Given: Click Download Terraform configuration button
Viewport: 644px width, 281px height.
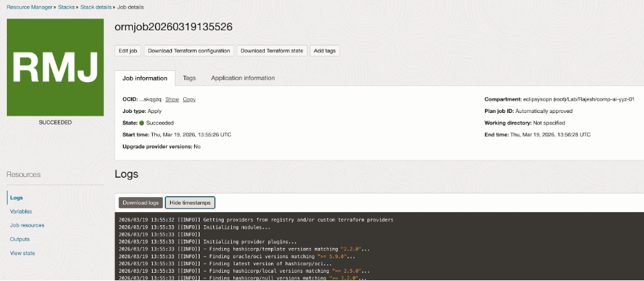Looking at the screenshot, I should click(x=189, y=50).
